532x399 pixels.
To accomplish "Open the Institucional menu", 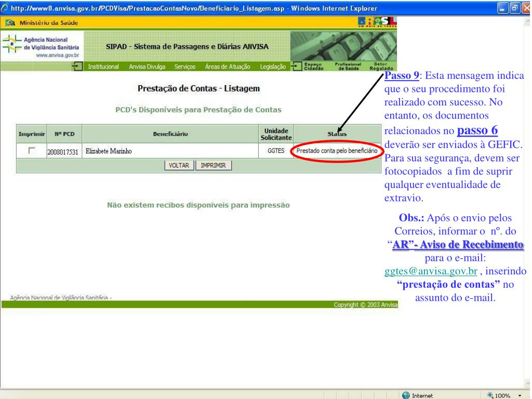I will (x=103, y=67).
